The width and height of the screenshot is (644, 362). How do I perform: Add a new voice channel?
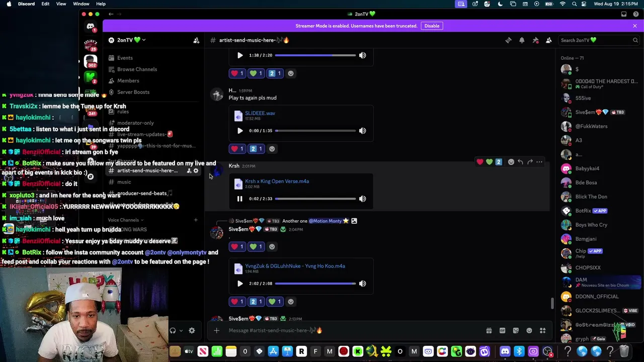click(x=196, y=220)
